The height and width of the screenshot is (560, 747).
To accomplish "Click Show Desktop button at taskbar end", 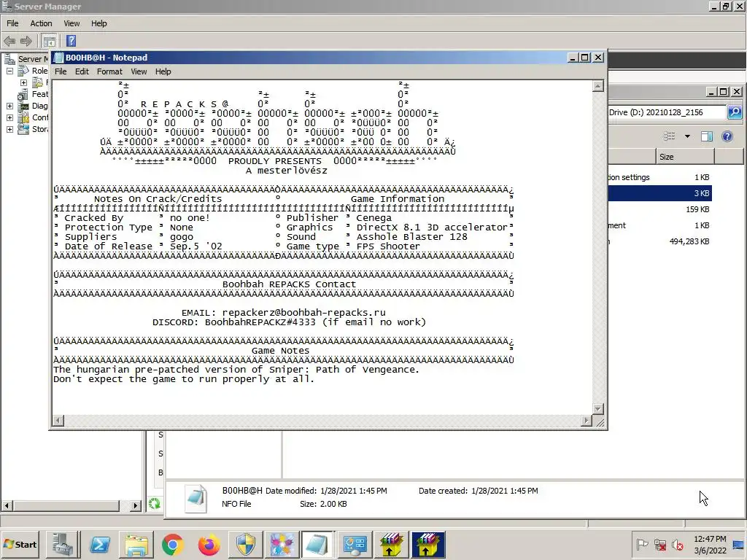I will point(740,544).
